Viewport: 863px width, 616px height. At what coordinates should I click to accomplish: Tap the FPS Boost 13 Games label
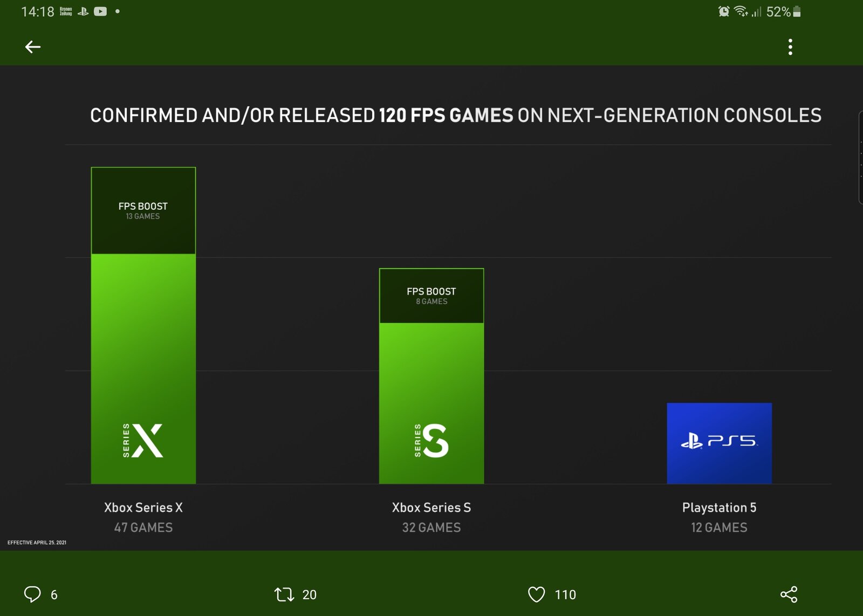click(143, 210)
